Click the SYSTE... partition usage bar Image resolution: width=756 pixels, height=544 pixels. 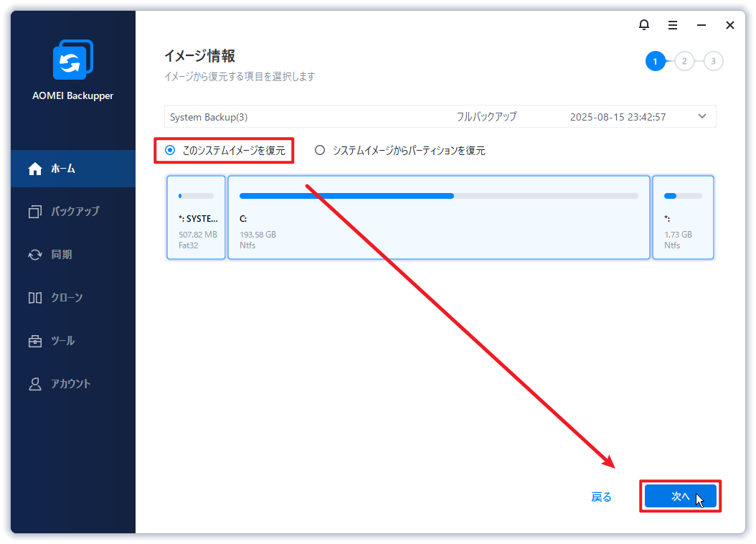(196, 196)
